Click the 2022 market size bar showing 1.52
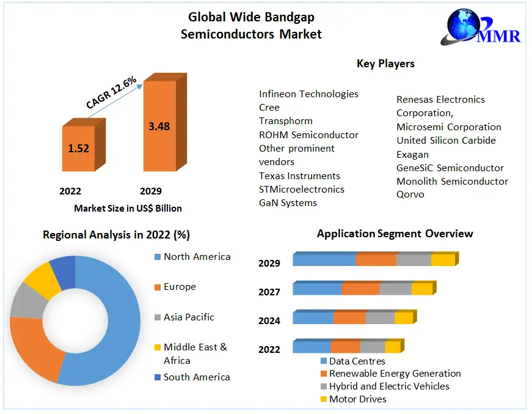This screenshot has height=414, width=532. pos(79,148)
